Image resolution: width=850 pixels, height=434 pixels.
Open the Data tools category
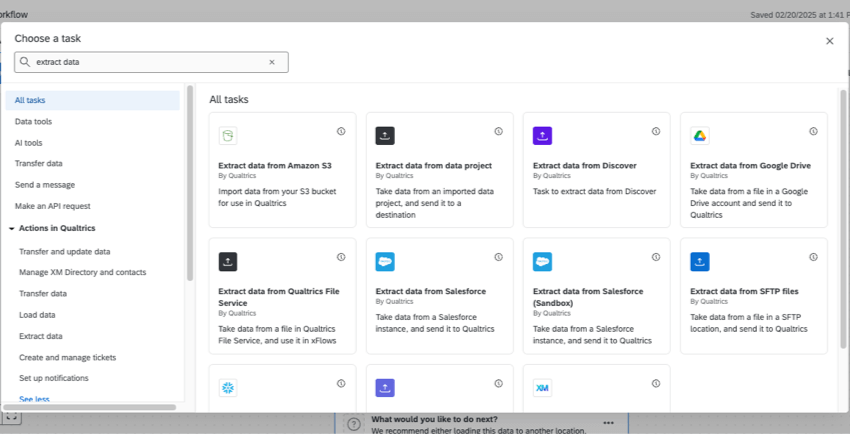pos(33,121)
